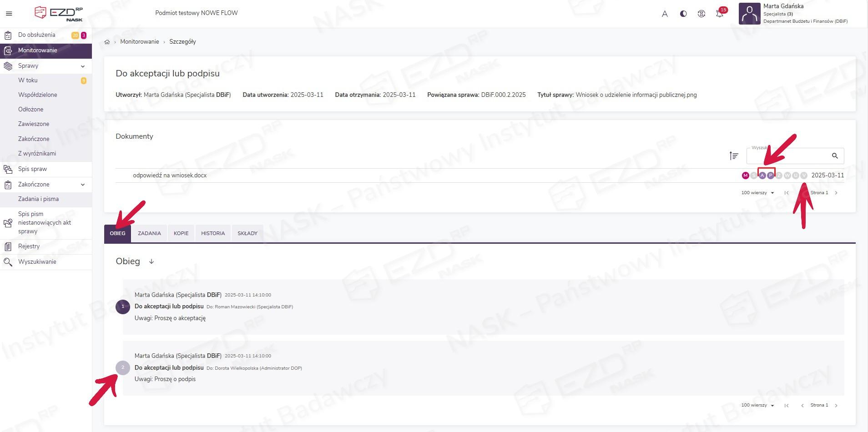Screen dimensions: 868x432
Task: Click the font size 'A' icon
Action: click(x=665, y=14)
